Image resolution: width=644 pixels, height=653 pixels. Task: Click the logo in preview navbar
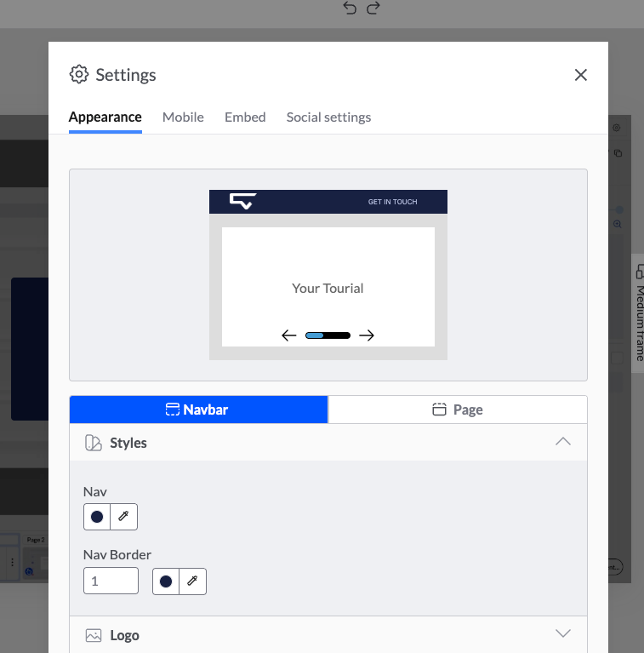[242, 202]
